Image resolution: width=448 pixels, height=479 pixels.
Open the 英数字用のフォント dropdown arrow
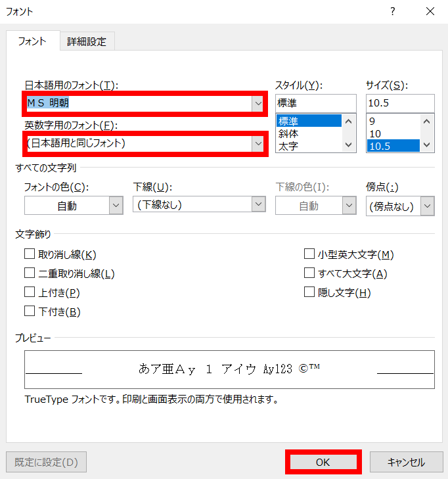pyautogui.click(x=258, y=143)
